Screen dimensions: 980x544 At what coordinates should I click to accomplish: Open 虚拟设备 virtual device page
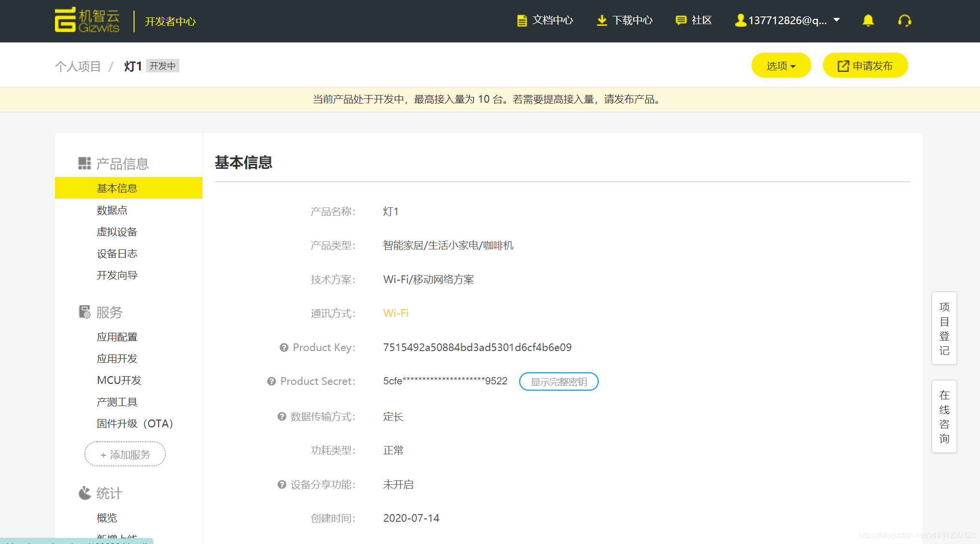[117, 232]
